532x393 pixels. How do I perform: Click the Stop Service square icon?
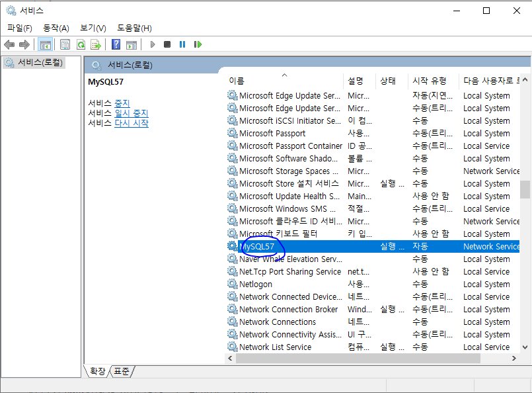[167, 44]
